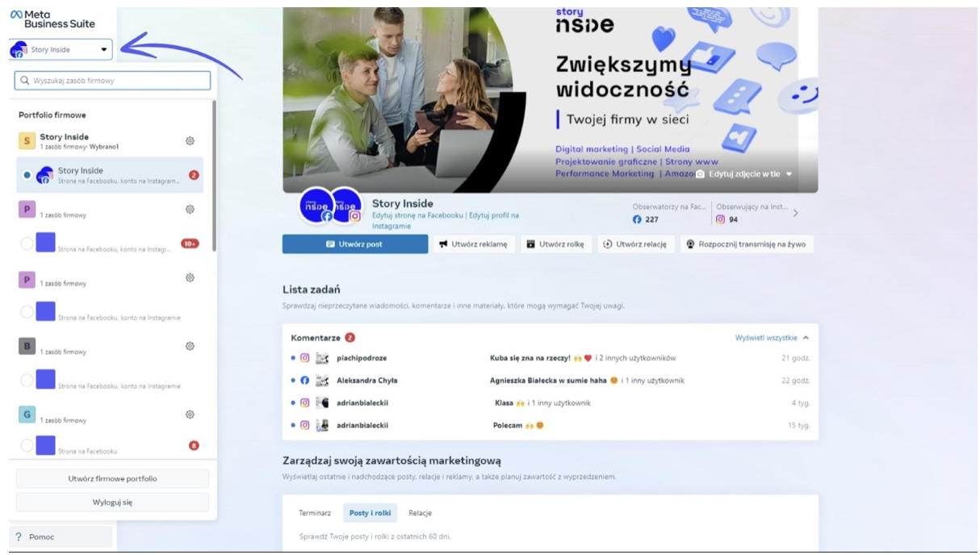Screen dimensions: 980x555
Task: Click the Komentarze count badge
Action: pyautogui.click(x=350, y=338)
